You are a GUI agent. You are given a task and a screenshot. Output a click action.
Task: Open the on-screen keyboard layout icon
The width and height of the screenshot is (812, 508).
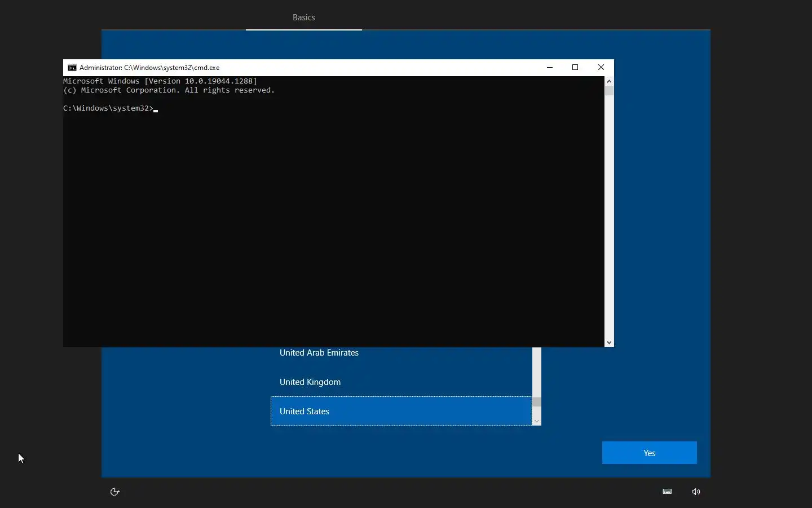point(668,492)
